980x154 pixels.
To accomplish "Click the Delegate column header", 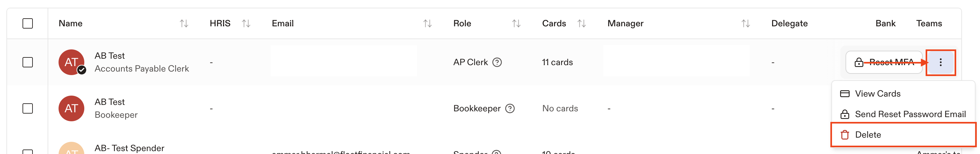I will click(x=790, y=23).
